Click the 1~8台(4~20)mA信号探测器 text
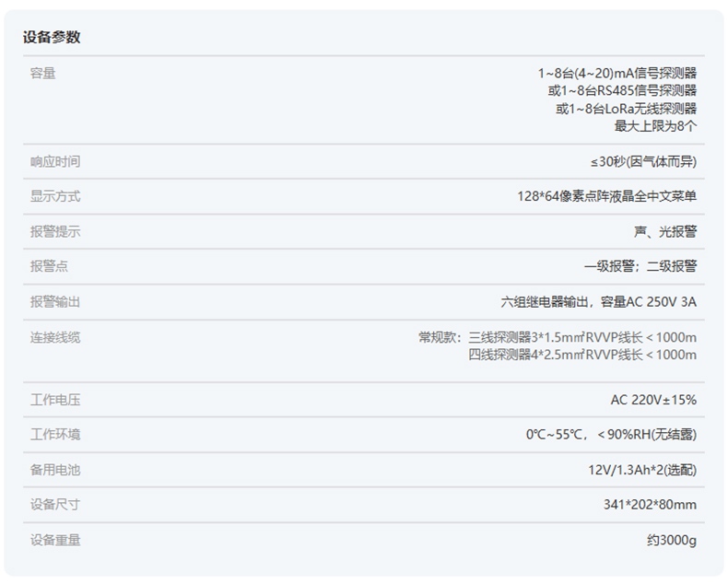 pyautogui.click(x=616, y=73)
